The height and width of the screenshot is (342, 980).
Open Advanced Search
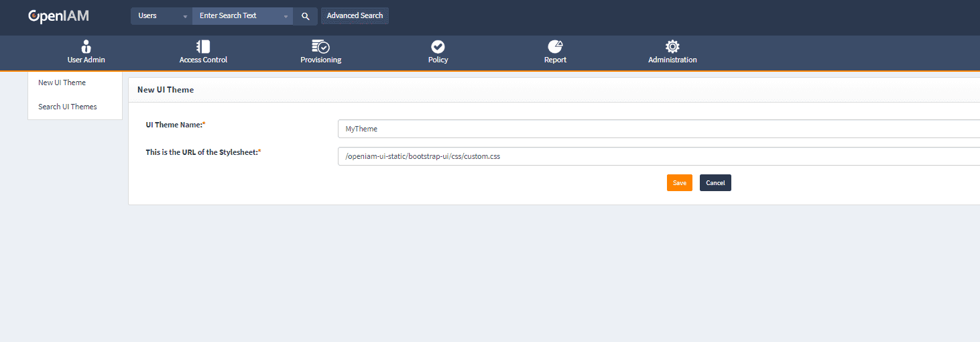click(355, 16)
